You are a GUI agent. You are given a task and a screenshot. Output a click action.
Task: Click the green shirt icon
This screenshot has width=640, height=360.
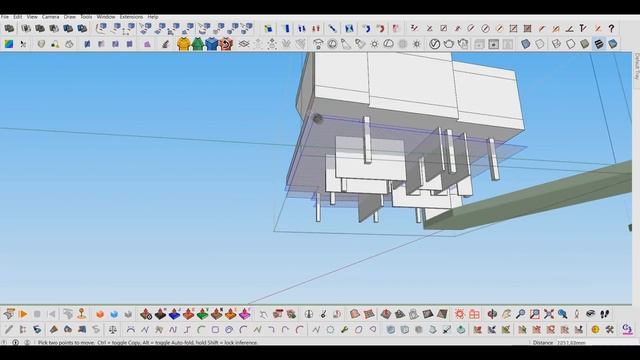(x=198, y=44)
